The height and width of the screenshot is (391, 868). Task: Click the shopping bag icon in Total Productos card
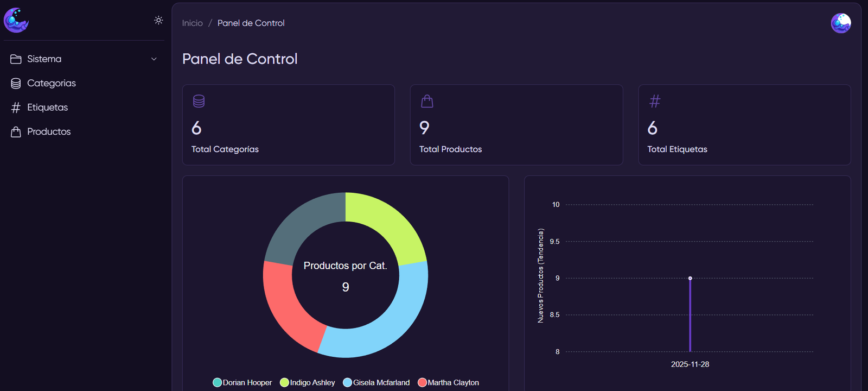click(427, 101)
